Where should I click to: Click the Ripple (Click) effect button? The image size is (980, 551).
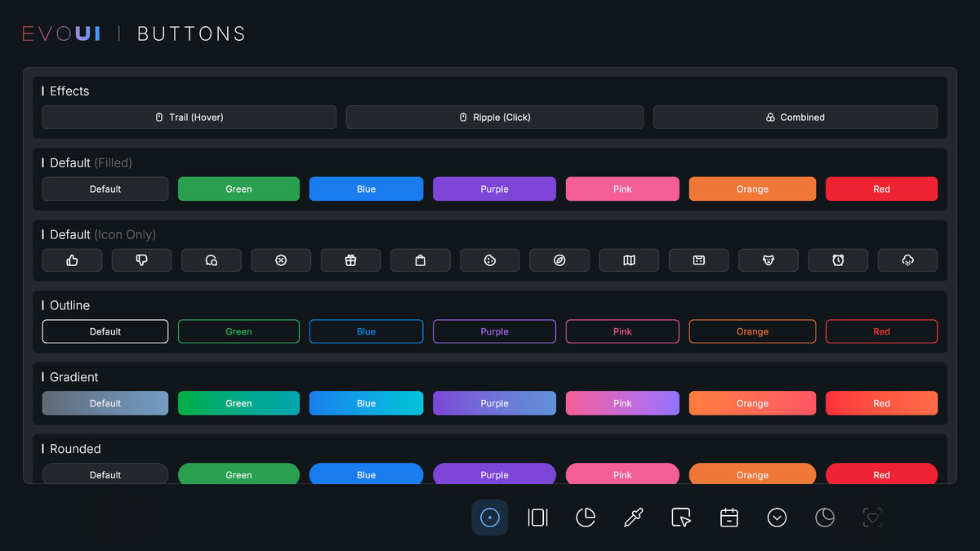pyautogui.click(x=495, y=117)
